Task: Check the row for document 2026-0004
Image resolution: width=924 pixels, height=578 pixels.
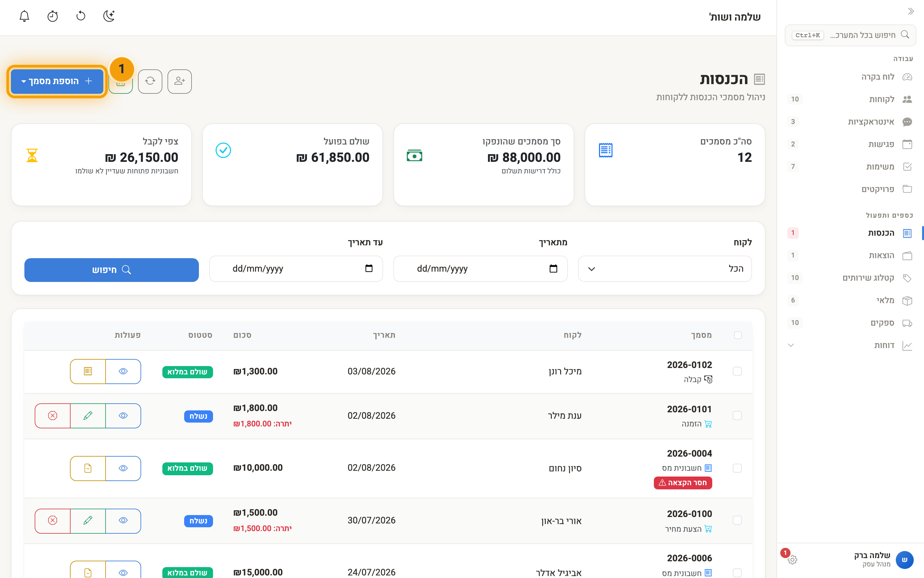Action: click(x=737, y=468)
